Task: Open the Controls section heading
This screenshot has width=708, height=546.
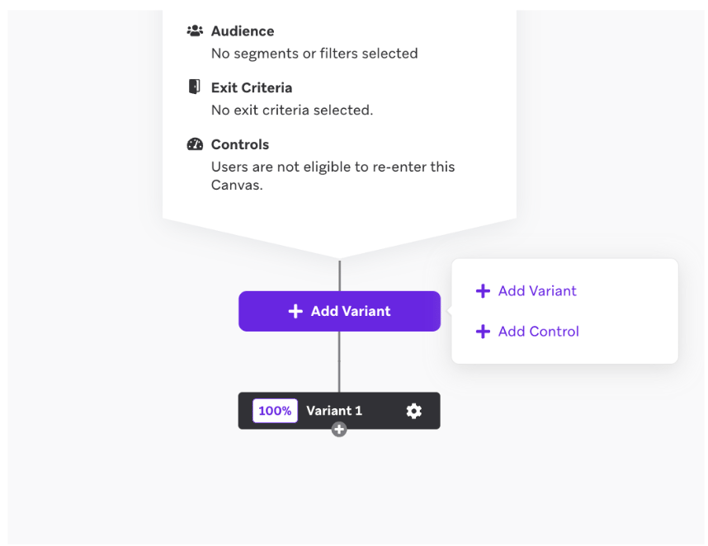Action: click(240, 145)
